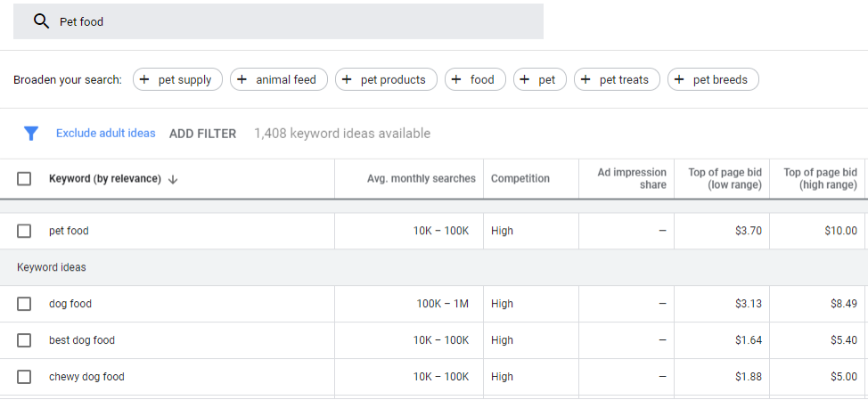Add the pet broaden search chip

coord(539,80)
